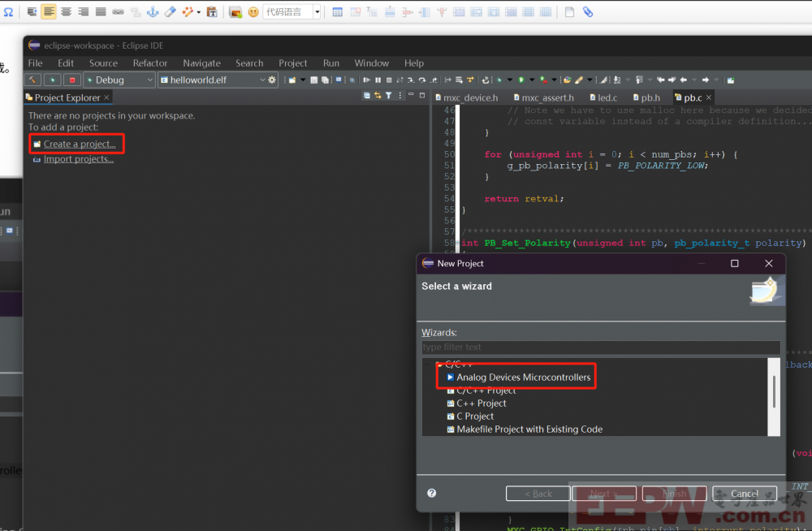Click the emoji smiley icon

(x=253, y=12)
